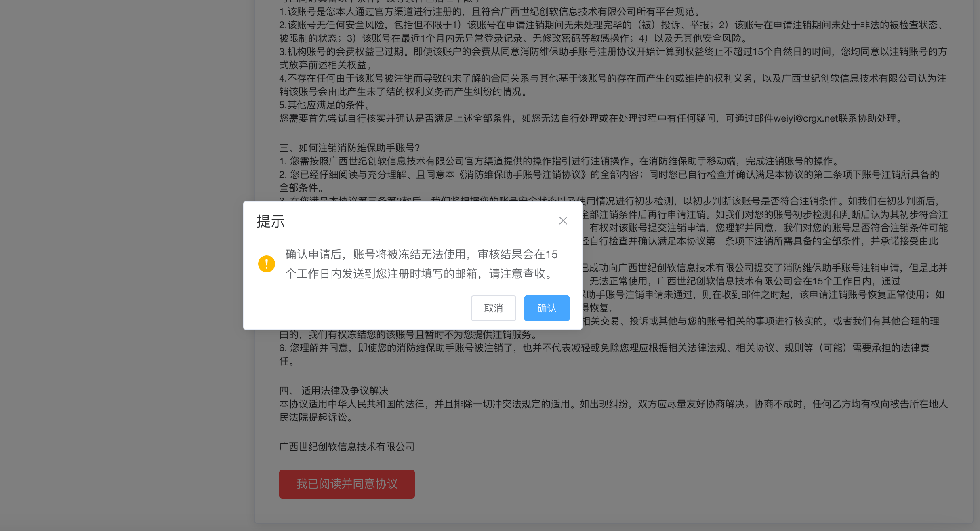Click the line starting 2. 您已经仔细阅读与充分理解
This screenshot has height=531, width=980.
609,181
